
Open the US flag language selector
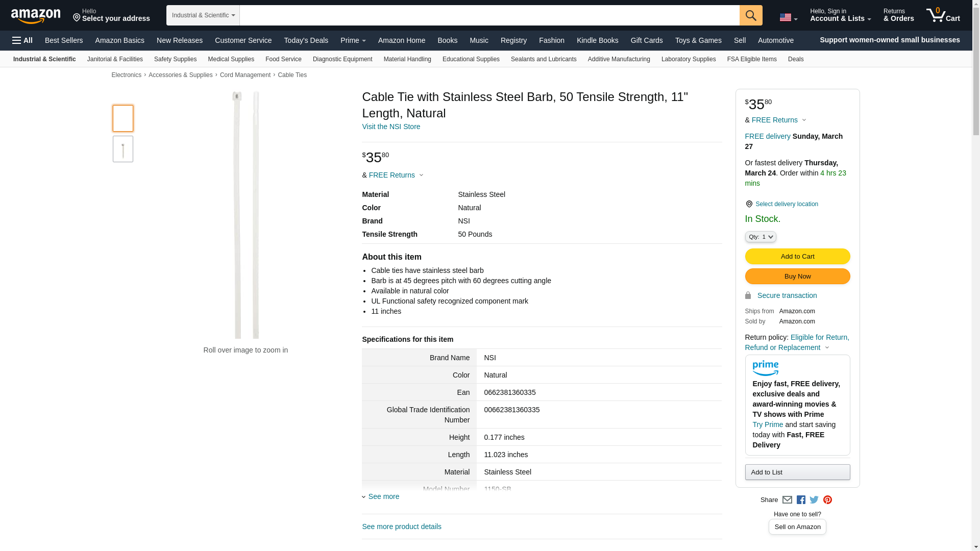788,17
